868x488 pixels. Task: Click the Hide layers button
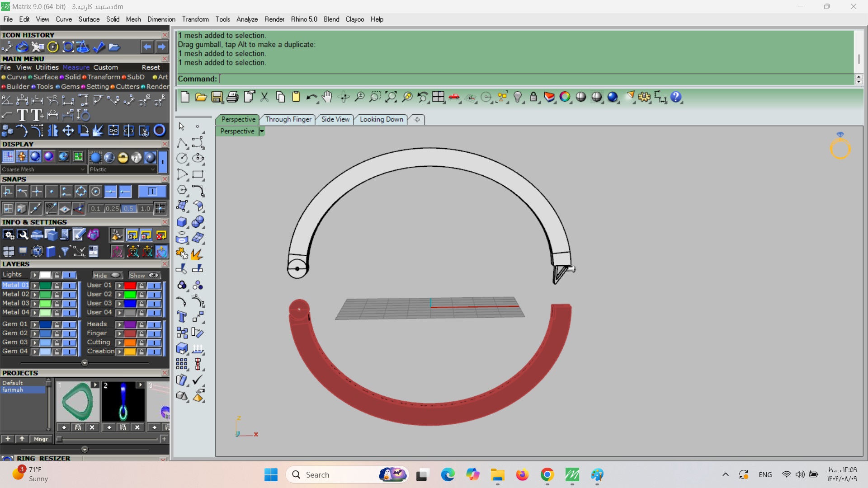(x=107, y=275)
